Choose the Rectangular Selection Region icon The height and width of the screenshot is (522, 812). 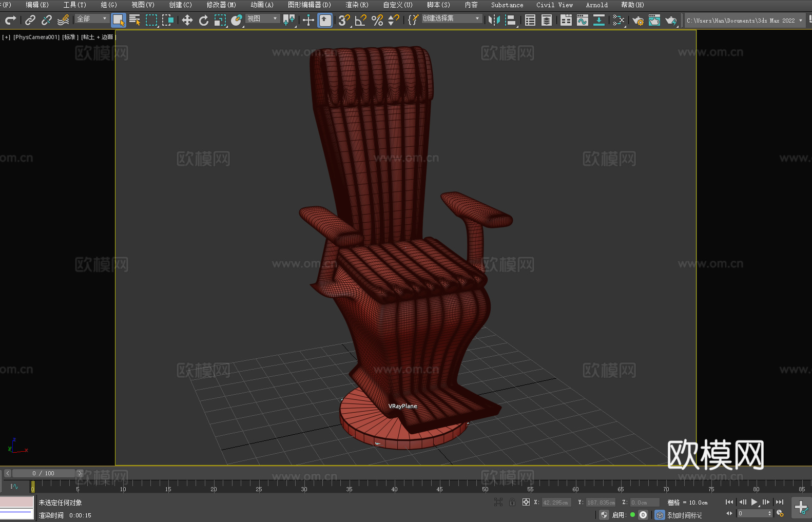[x=151, y=20]
